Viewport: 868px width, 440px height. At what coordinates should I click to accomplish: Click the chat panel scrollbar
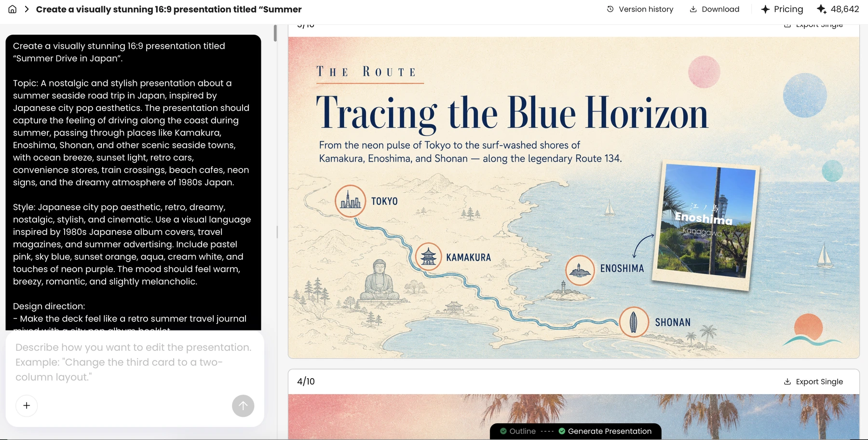point(275,33)
